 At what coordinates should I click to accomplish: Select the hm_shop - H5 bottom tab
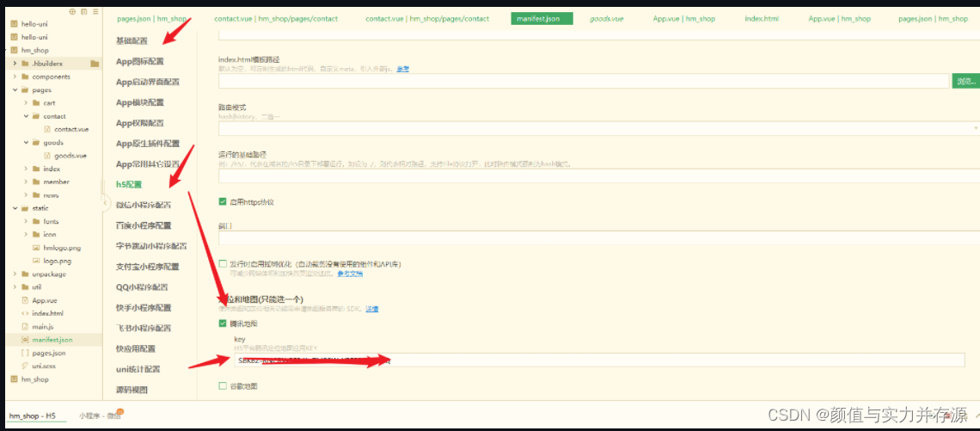tap(33, 416)
